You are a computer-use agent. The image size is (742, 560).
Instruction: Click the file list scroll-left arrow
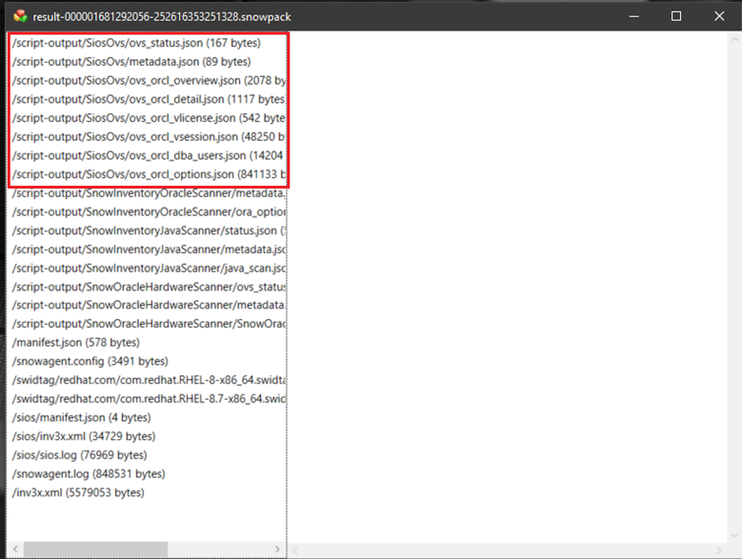(x=15, y=550)
